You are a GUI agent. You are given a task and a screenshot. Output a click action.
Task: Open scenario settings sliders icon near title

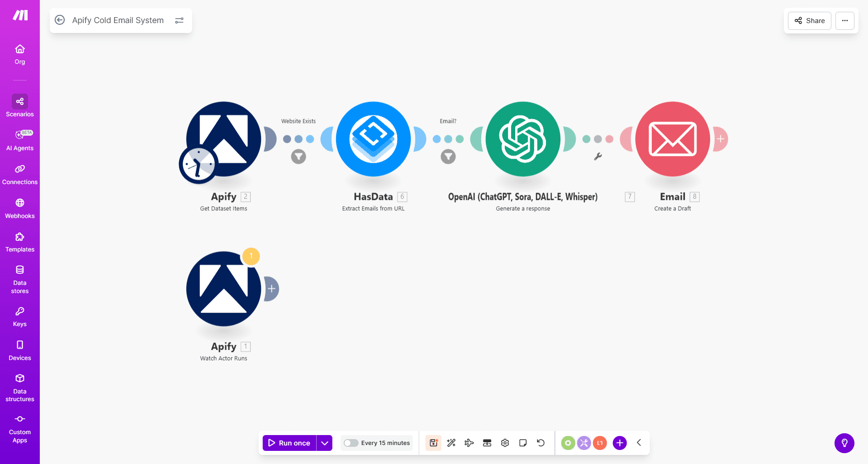coord(180,20)
